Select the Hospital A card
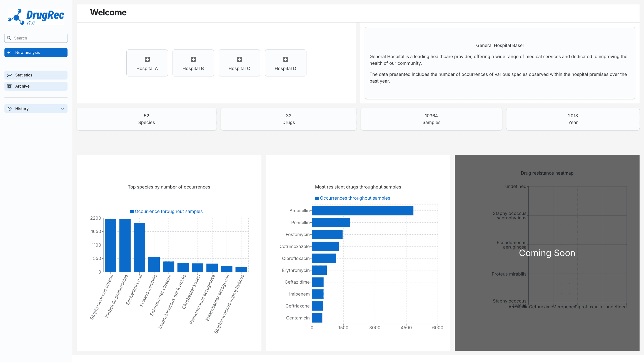 (x=147, y=63)
